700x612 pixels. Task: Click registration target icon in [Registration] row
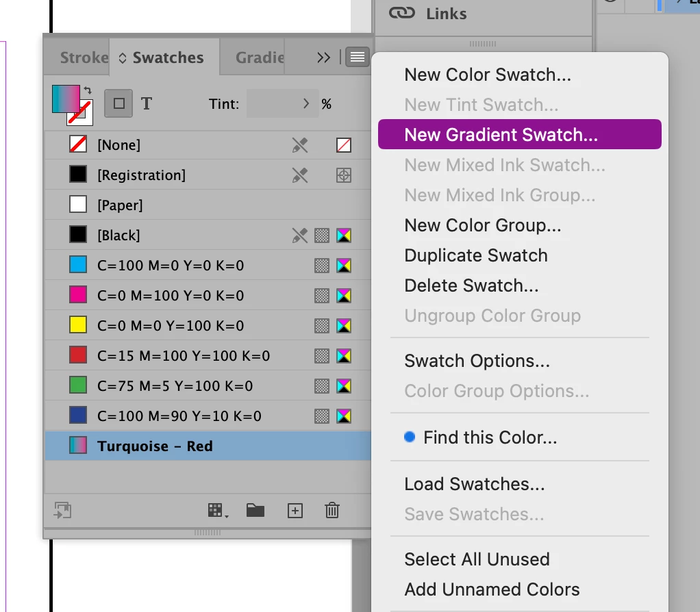(344, 175)
